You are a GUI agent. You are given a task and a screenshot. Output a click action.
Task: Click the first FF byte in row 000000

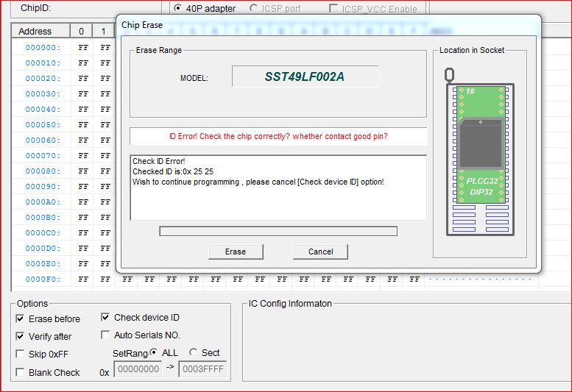[x=83, y=47]
